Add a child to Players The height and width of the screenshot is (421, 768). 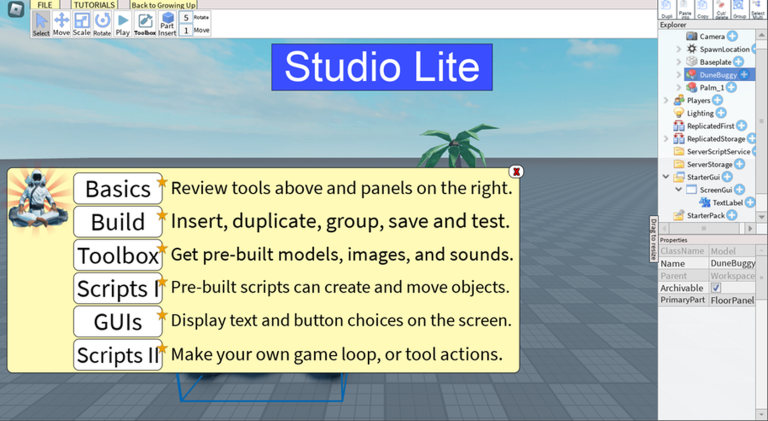[718, 100]
